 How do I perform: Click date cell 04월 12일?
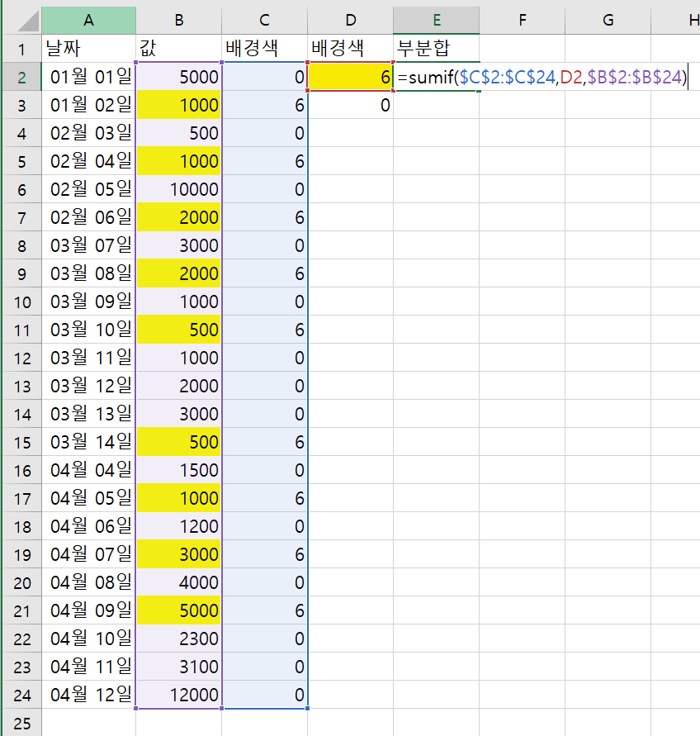coord(88,695)
